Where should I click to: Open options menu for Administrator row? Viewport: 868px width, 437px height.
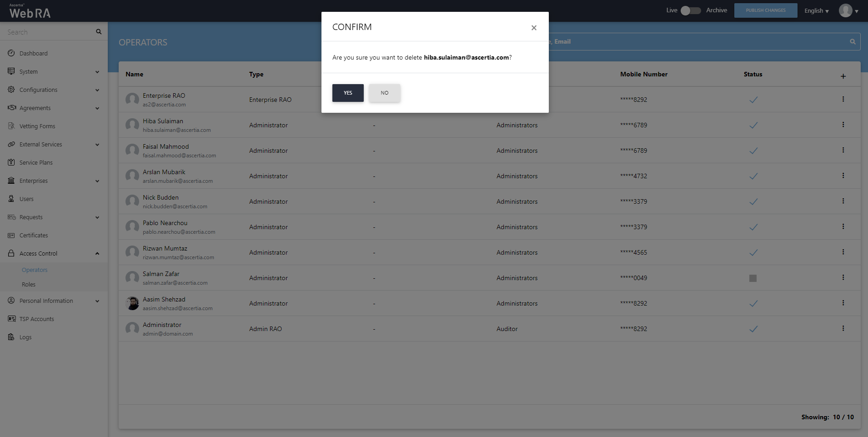click(843, 328)
